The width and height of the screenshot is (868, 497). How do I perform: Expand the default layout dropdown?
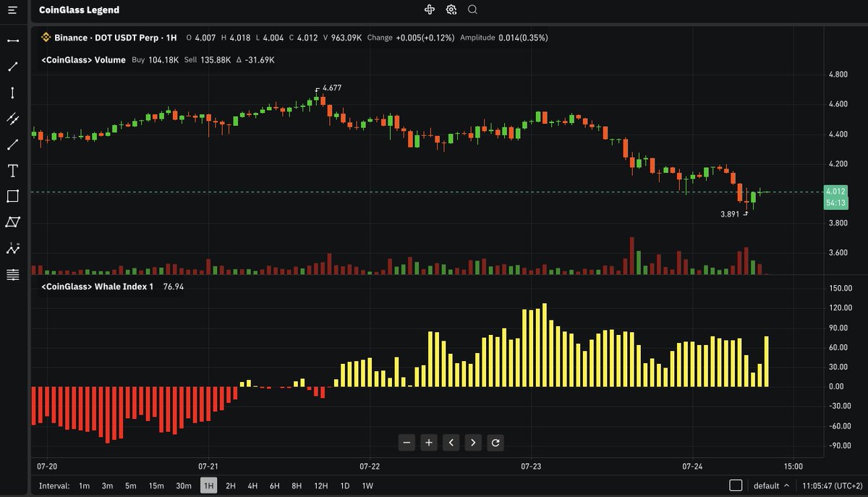771,486
